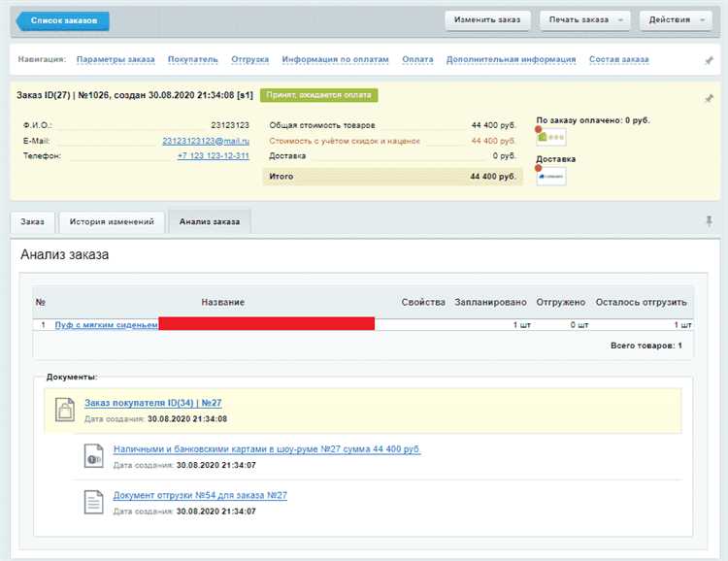The image size is (728, 561).
Task: Click the Общая стоимость товаров label
Action: [322, 125]
